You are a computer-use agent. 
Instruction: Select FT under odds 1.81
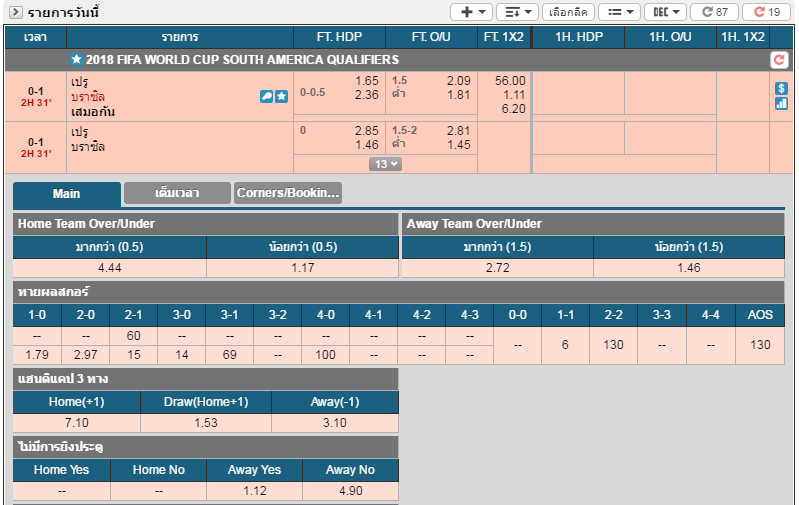pyautogui.click(x=458, y=95)
